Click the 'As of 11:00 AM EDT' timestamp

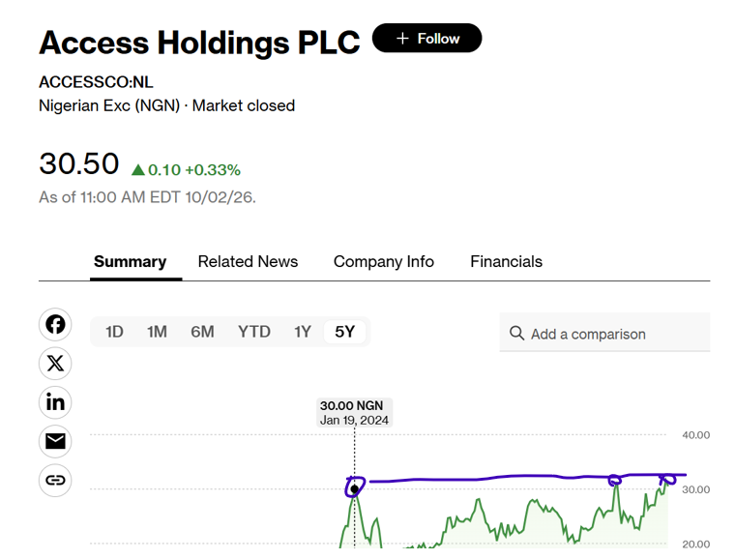(148, 197)
